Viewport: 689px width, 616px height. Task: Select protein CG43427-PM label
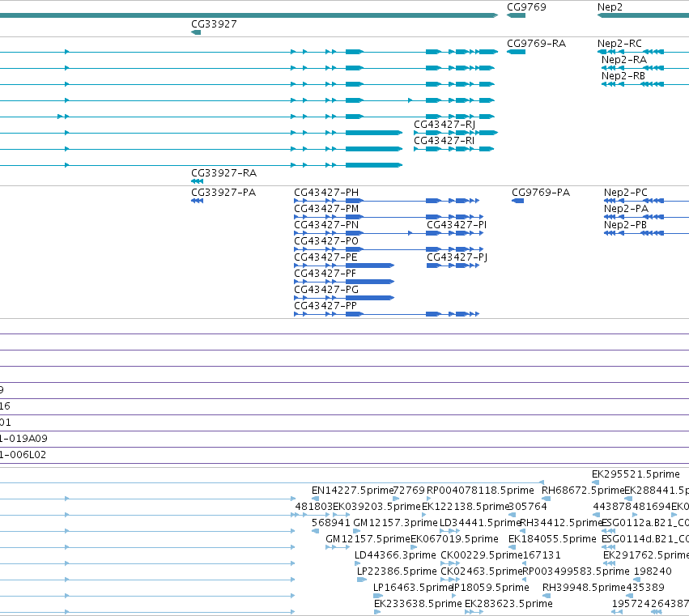[326, 209]
